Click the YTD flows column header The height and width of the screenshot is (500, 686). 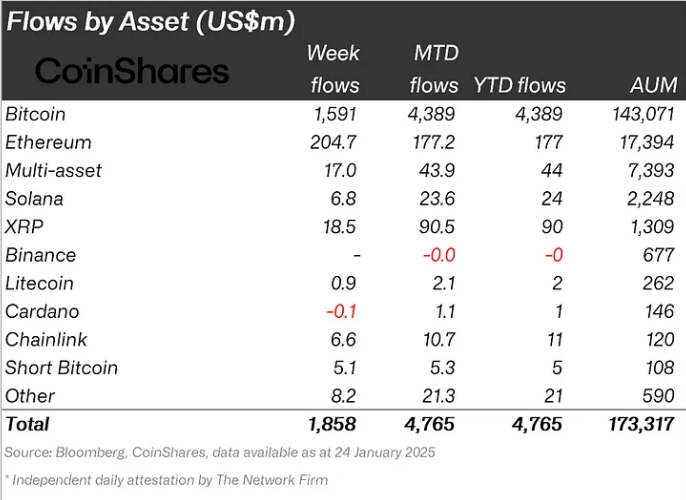pos(520,85)
